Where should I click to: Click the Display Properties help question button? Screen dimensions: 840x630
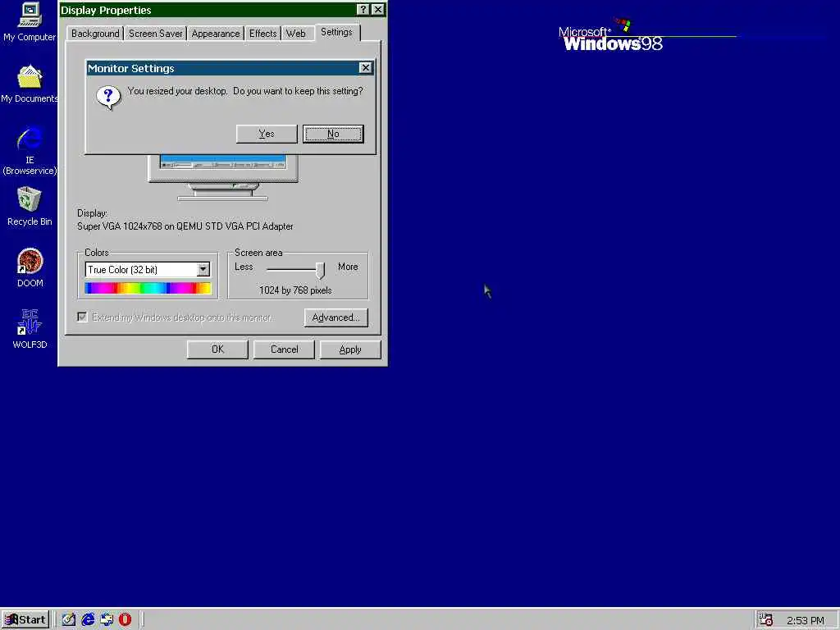pos(363,10)
